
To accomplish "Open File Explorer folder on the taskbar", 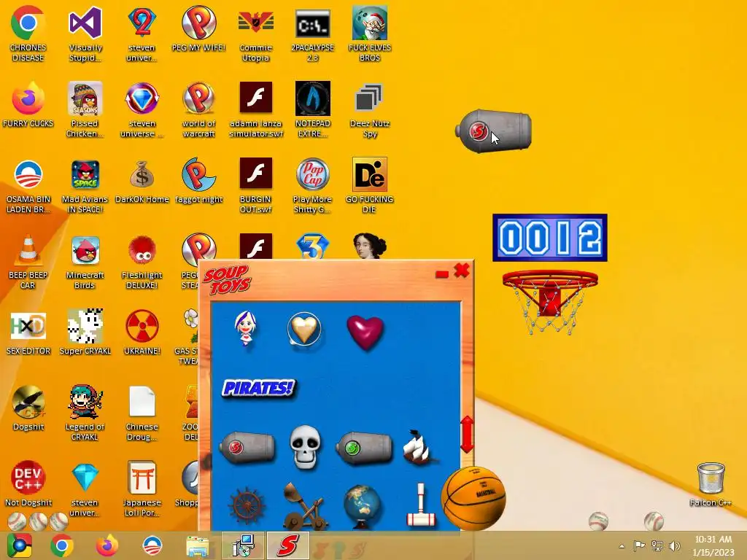I will pos(198,545).
